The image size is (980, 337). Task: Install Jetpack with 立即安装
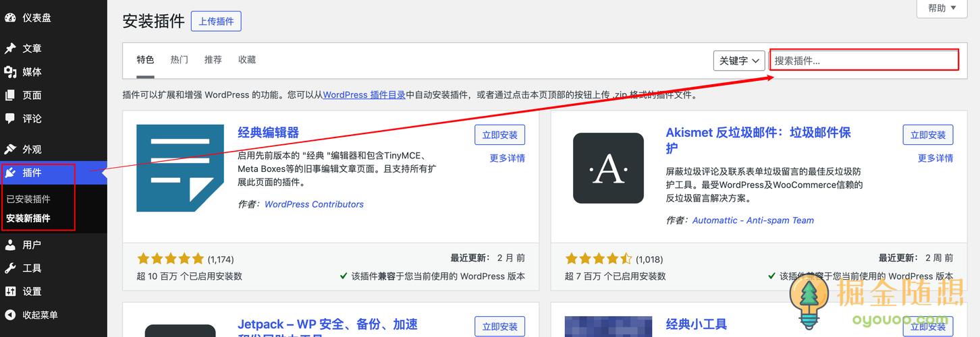click(x=499, y=327)
